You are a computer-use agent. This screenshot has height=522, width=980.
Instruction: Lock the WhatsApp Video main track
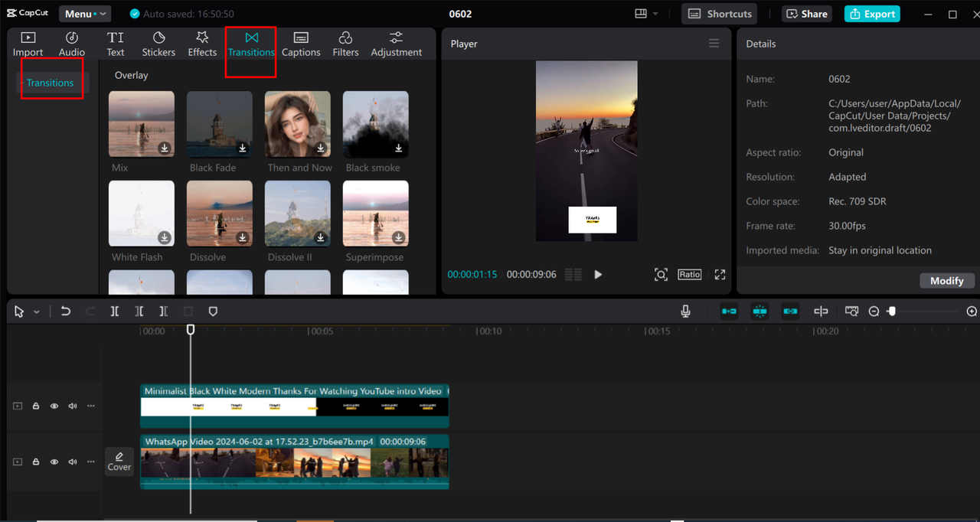pos(35,462)
